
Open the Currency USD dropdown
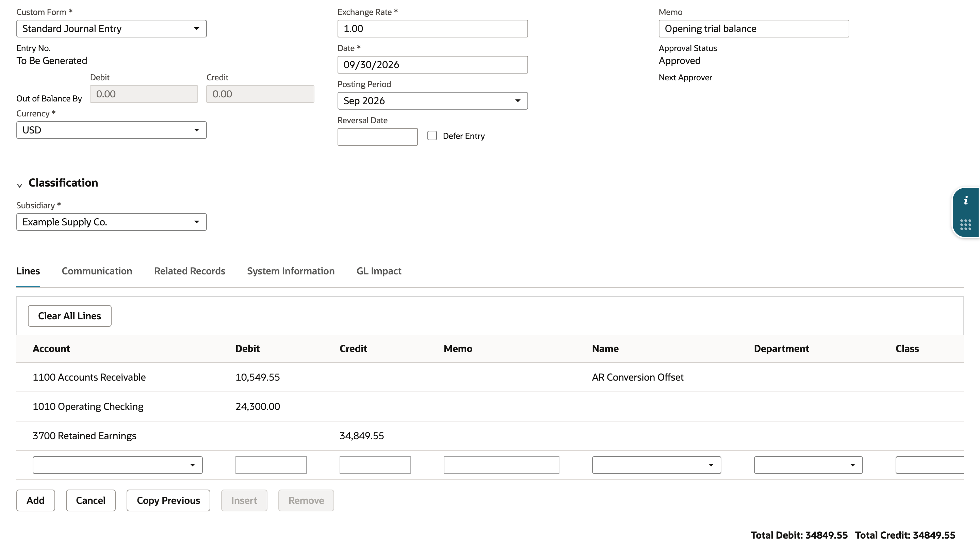click(112, 130)
